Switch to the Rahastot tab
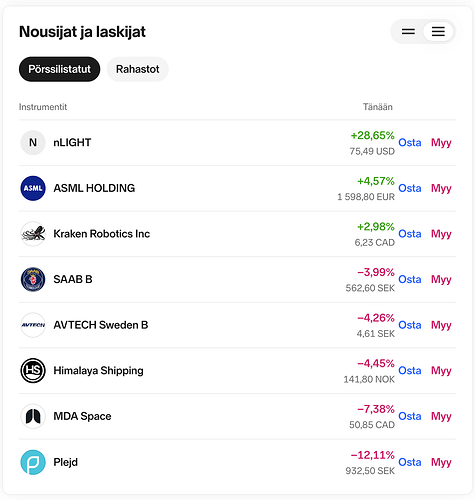475x500 pixels. coord(137,69)
